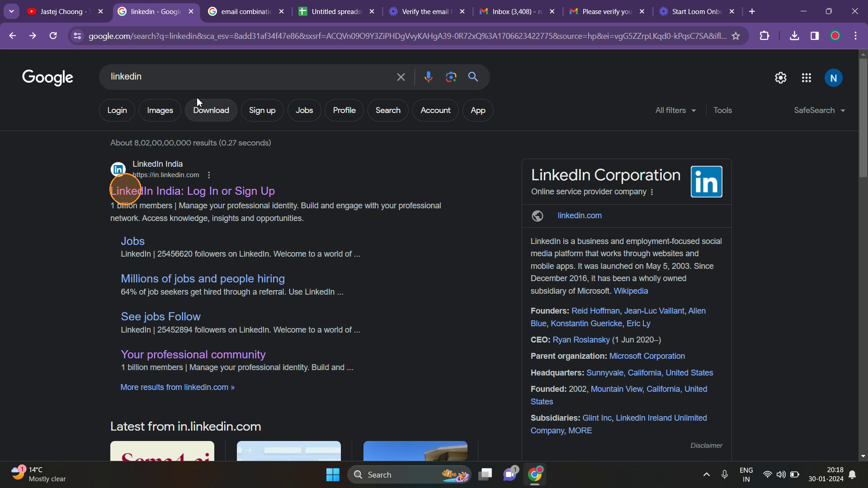Open the Google apps grid
The image size is (868, 488).
tap(806, 78)
